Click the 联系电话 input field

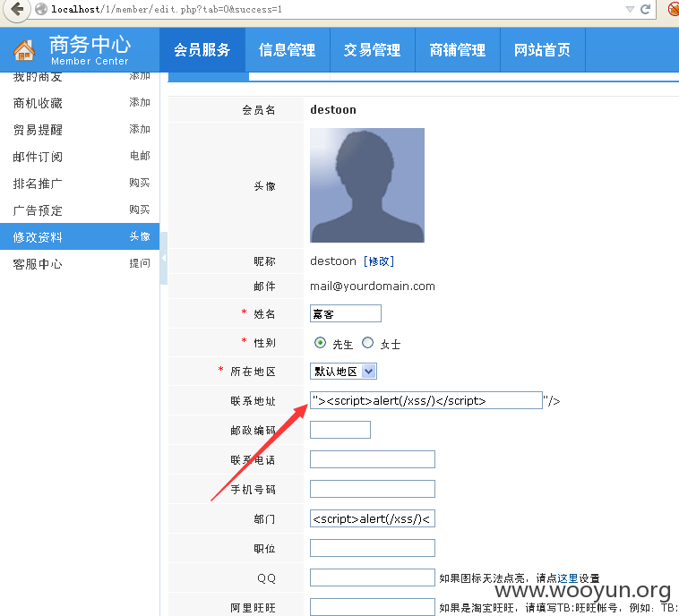click(x=373, y=459)
